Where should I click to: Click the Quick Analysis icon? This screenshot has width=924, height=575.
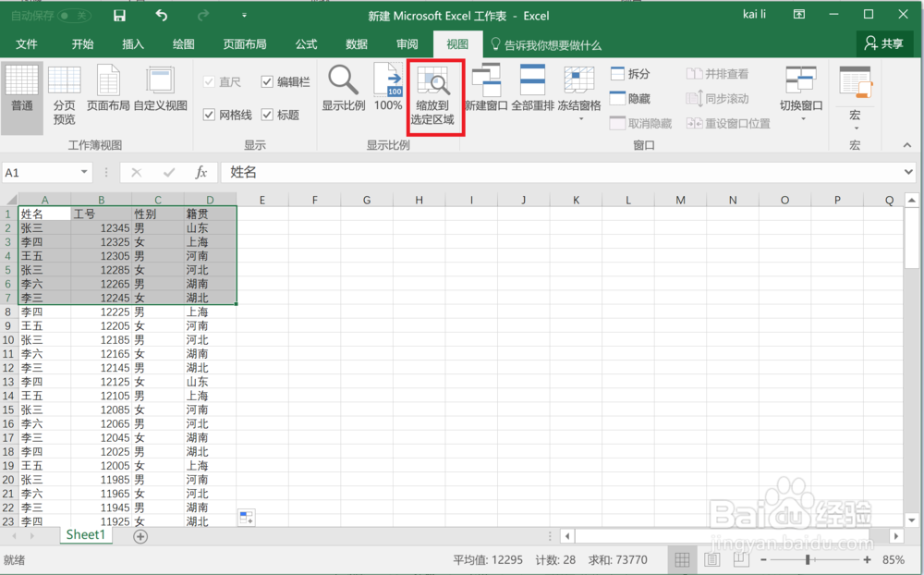tap(247, 518)
